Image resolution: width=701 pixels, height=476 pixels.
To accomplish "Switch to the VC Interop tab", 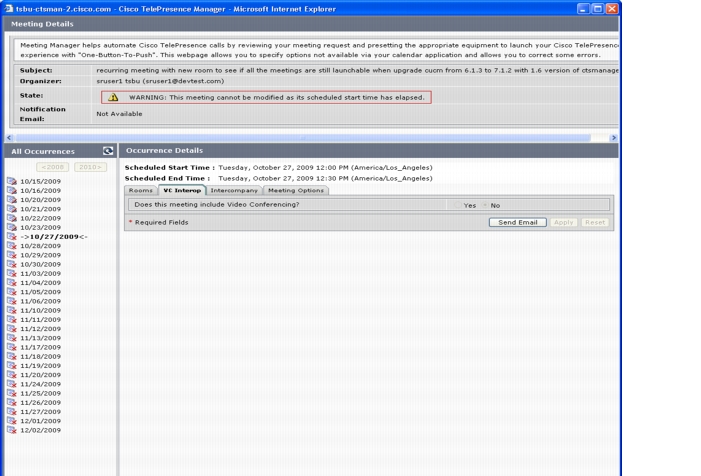I will coord(182,190).
